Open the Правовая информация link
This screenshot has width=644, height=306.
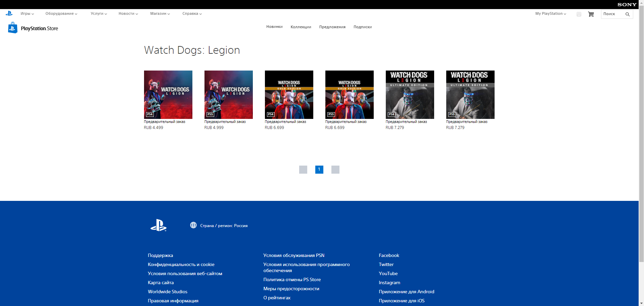pos(173,301)
